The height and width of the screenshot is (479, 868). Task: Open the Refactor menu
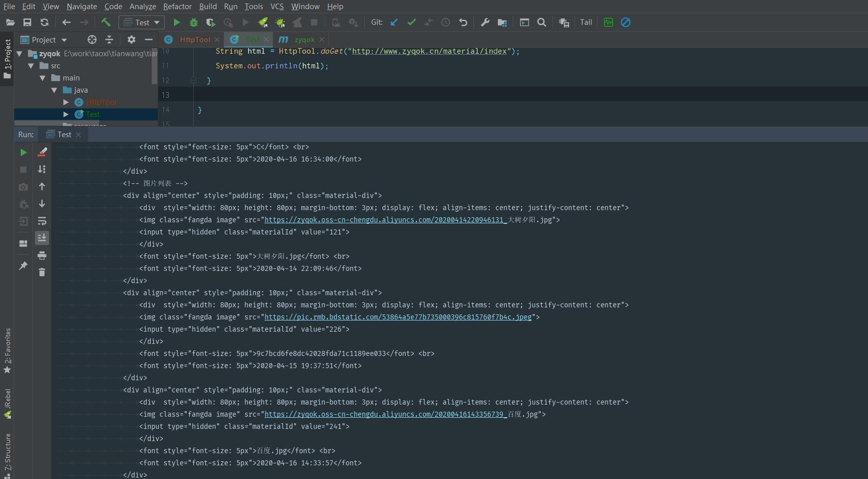(x=177, y=7)
